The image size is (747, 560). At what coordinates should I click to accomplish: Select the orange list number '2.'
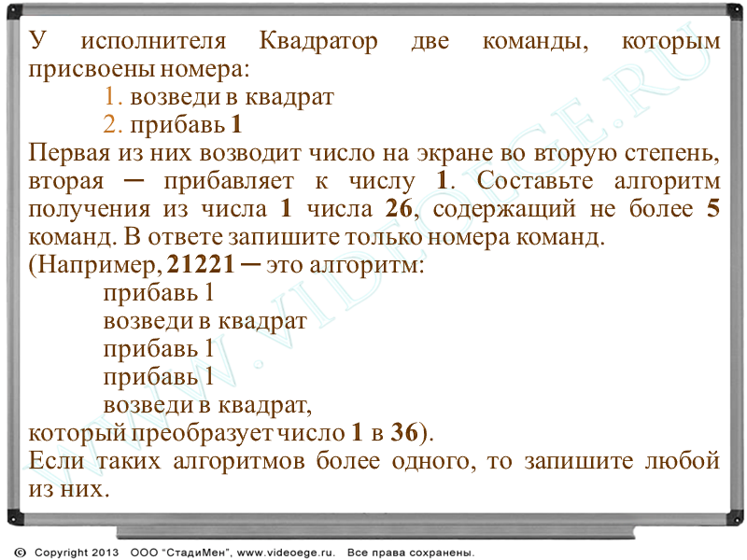click(x=113, y=124)
